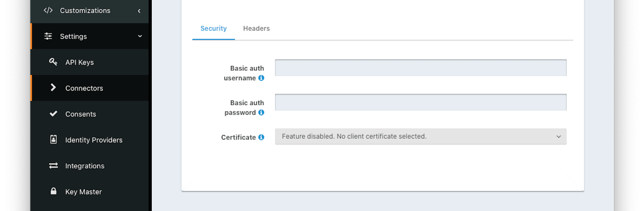This screenshot has width=644, height=211.
Task: Open Consents in sidebar
Action: pyautogui.click(x=90, y=114)
